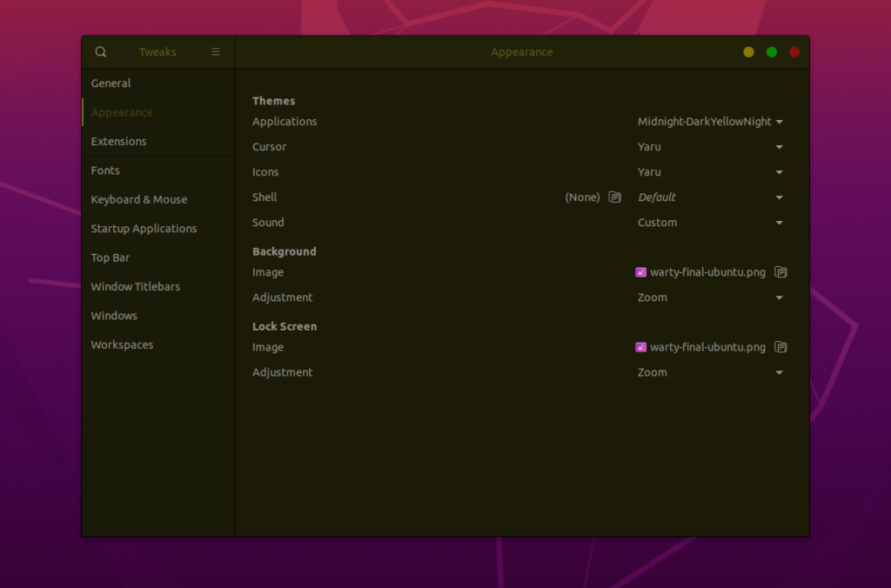The image size is (891, 588).
Task: Switch to the General section
Action: (111, 83)
